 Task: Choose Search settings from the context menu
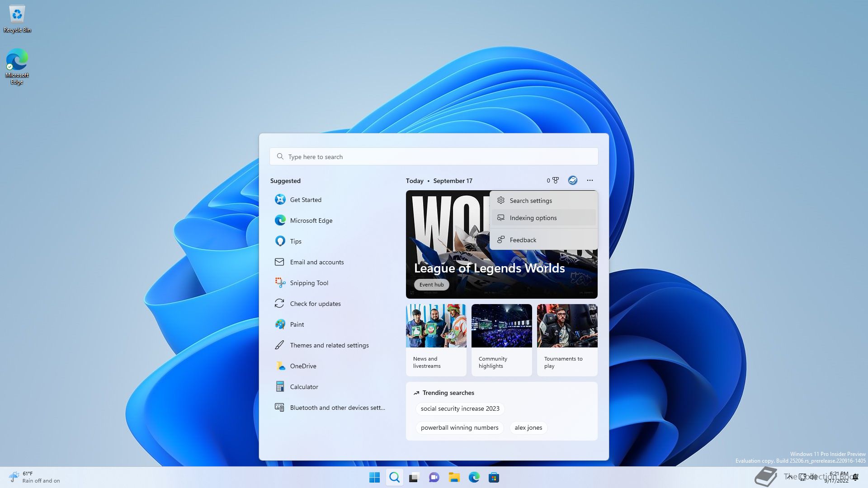pos(531,200)
